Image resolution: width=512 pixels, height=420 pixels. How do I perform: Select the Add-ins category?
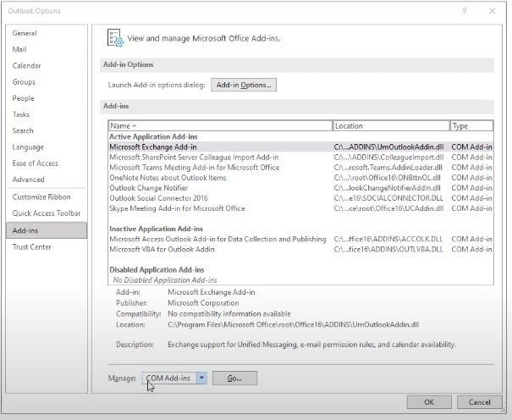[47, 230]
